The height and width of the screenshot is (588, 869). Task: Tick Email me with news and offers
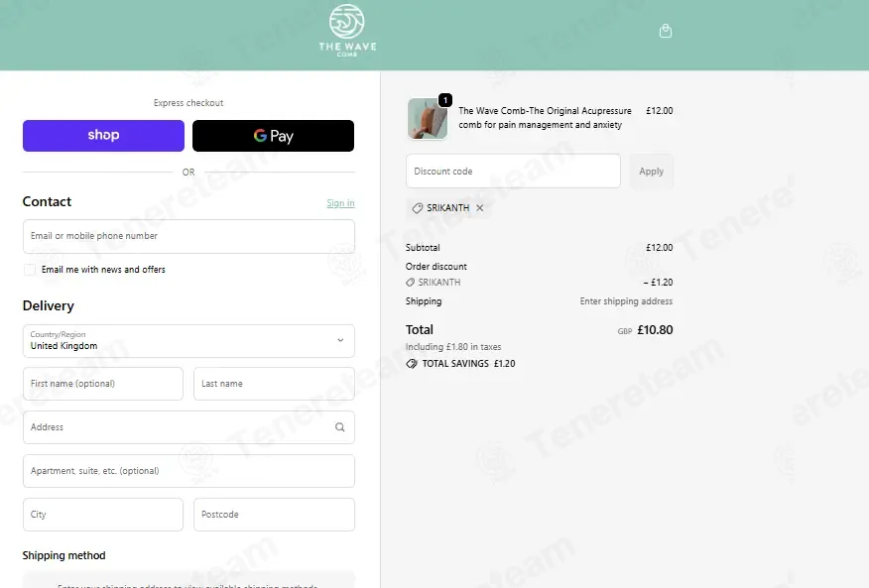tap(30, 270)
